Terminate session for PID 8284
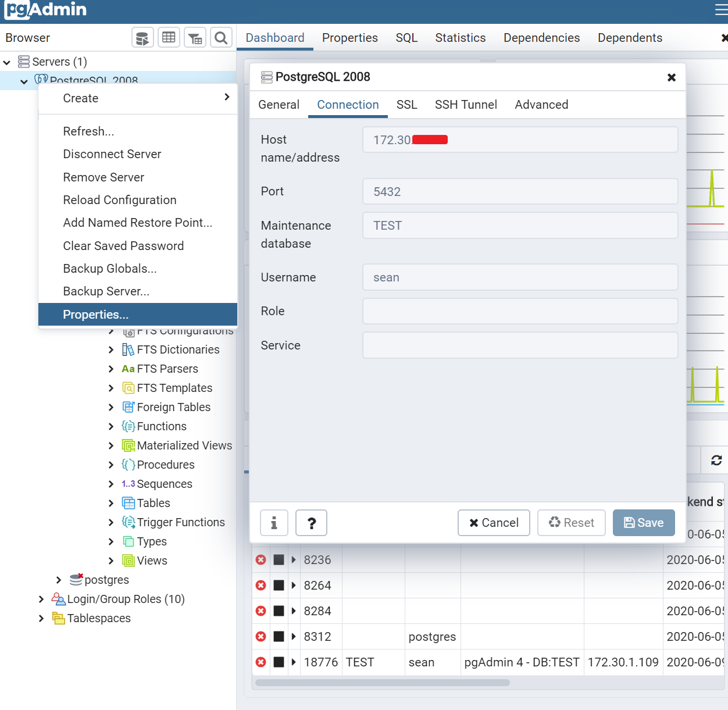 (x=261, y=611)
